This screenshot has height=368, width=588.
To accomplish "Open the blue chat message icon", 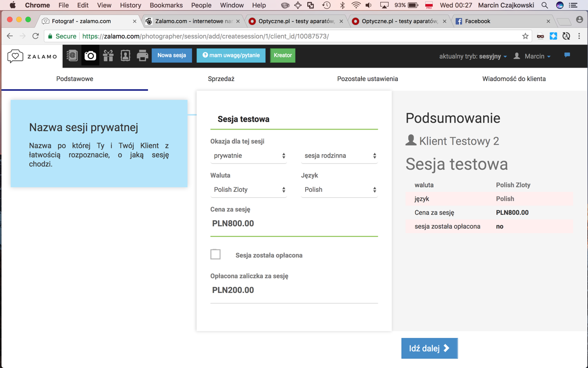I will coord(567,55).
